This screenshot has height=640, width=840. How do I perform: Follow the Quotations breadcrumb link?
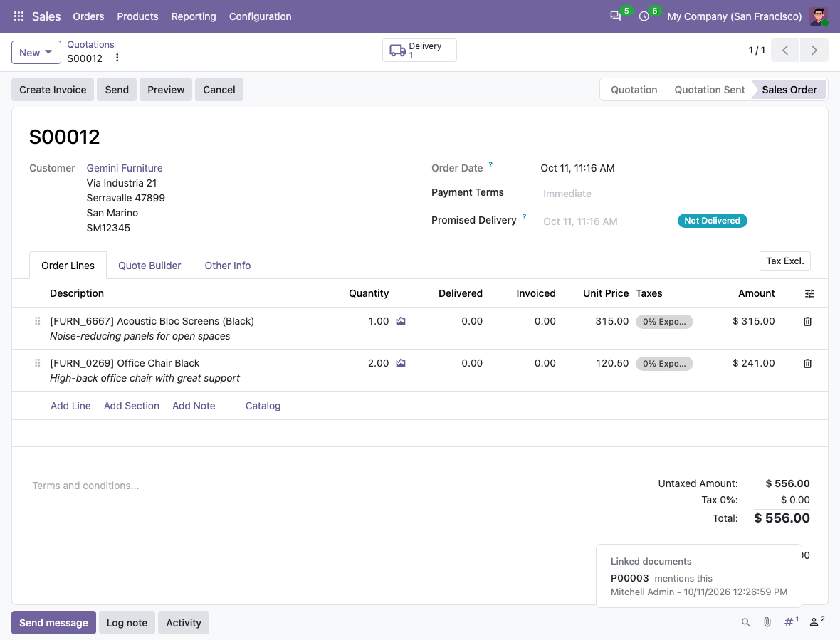point(90,44)
